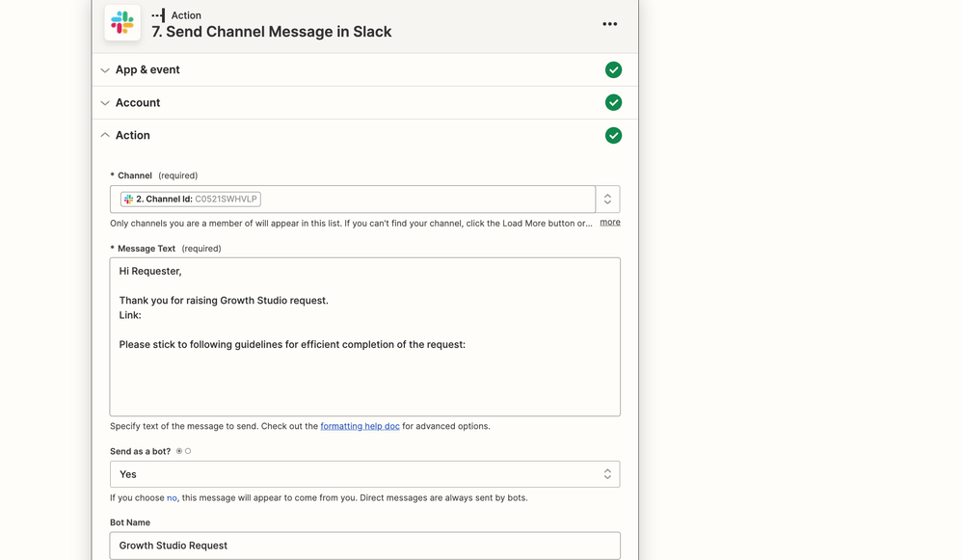Click the 'no' link in bot help text

click(x=172, y=498)
